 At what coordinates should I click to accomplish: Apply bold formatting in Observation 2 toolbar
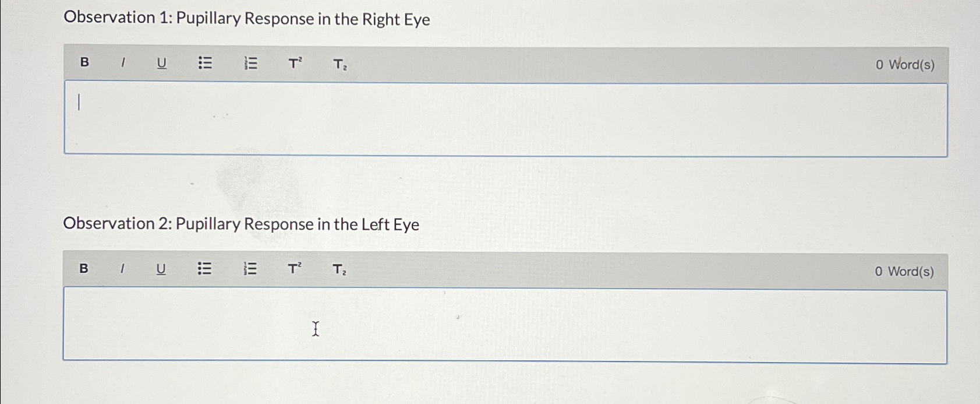[x=84, y=269]
